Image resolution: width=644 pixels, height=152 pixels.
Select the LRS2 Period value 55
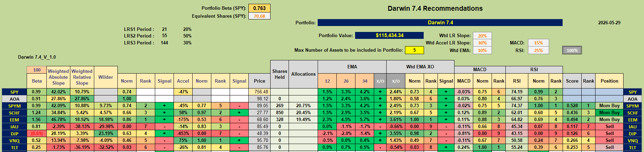[165, 36]
